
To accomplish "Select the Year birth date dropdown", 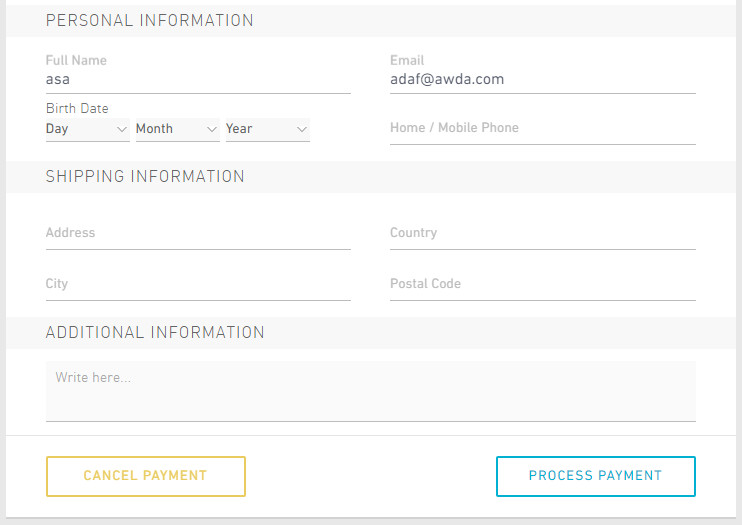I will (267, 129).
